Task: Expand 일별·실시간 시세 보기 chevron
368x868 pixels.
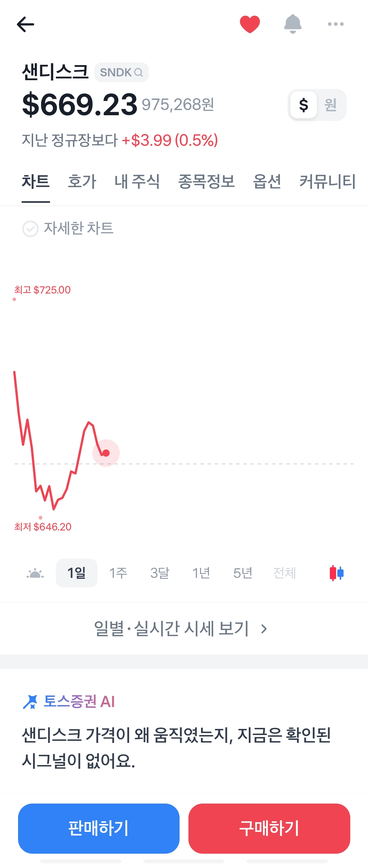Action: [x=264, y=629]
